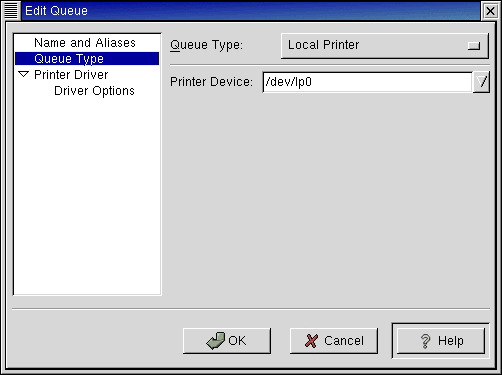The width and height of the screenshot is (502, 375).
Task: Open the window menu icon in title bar
Action: point(11,11)
